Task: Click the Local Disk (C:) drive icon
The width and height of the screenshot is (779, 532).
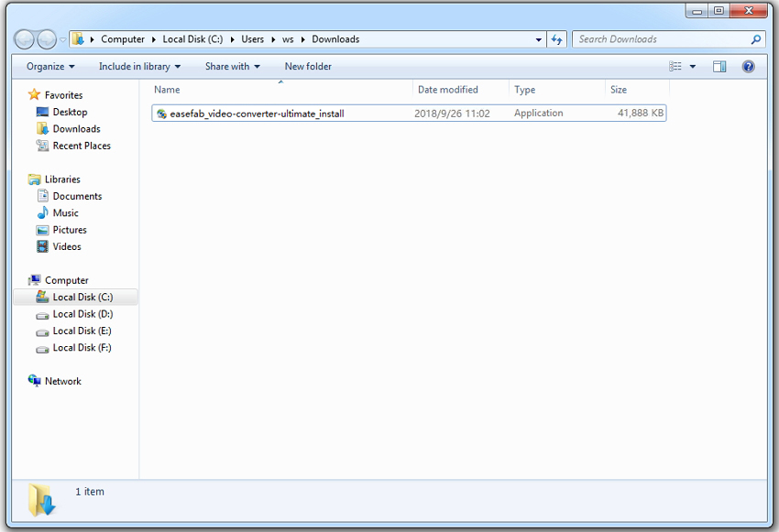Action: (42, 297)
